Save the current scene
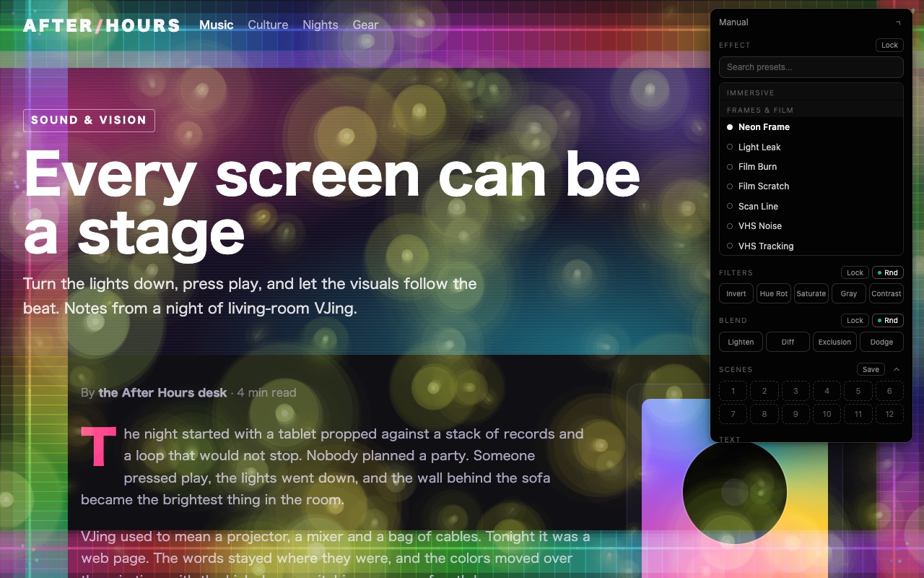Screen dimensions: 924x578 click(x=871, y=369)
